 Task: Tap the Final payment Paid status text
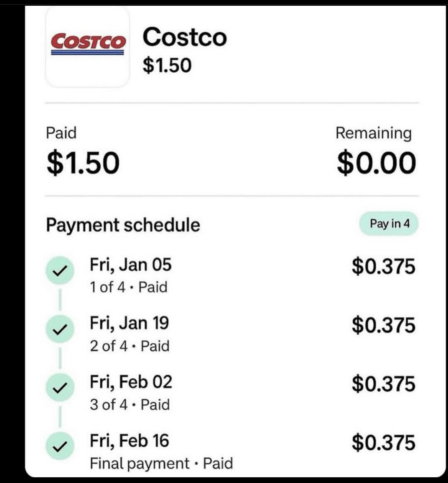pyautogui.click(x=161, y=463)
